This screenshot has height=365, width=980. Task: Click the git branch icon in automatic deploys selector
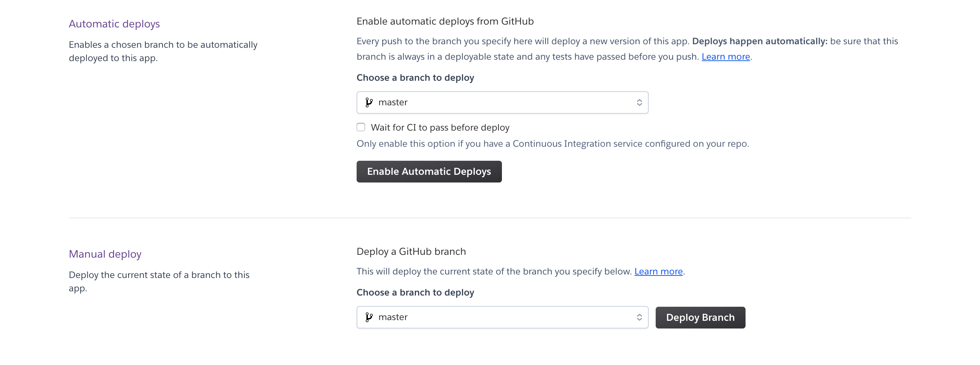click(369, 102)
